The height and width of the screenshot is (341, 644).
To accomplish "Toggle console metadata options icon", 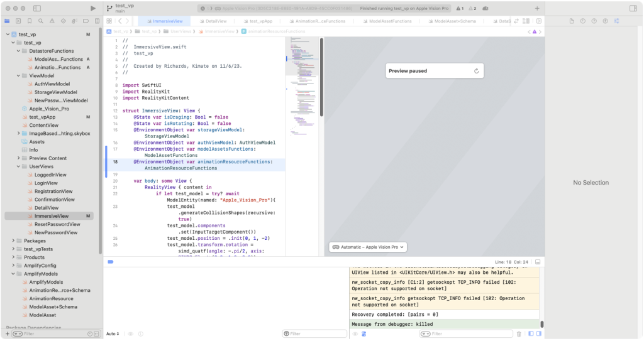I will 364,334.
